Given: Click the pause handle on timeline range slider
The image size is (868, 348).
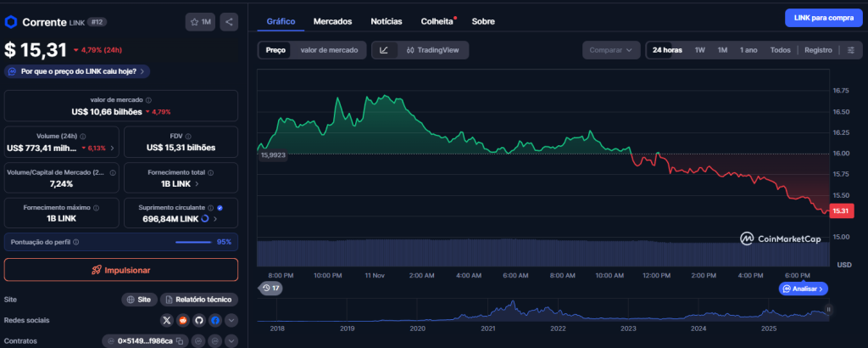Looking at the screenshot, I should 828,311.
